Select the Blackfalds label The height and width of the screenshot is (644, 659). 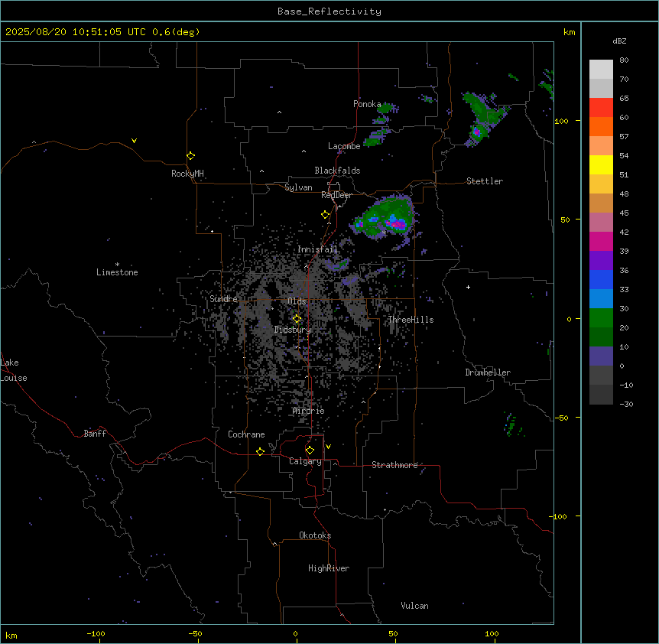[337, 171]
